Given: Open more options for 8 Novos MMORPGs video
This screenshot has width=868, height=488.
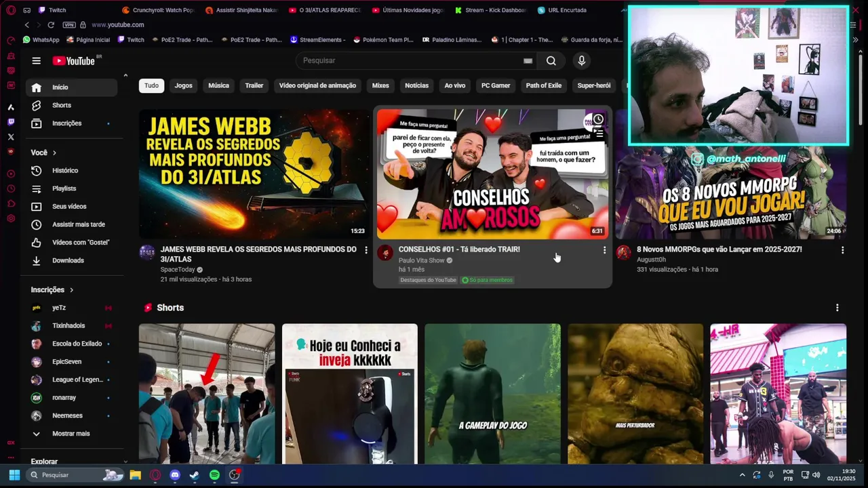Looking at the screenshot, I should point(843,250).
